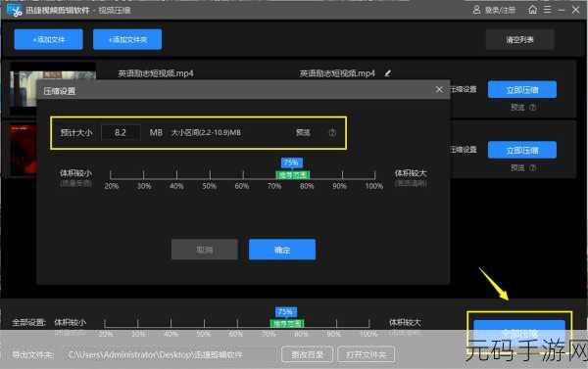Click the 体积较小 label in the dialog
The width and height of the screenshot is (588, 369).
tap(75, 173)
